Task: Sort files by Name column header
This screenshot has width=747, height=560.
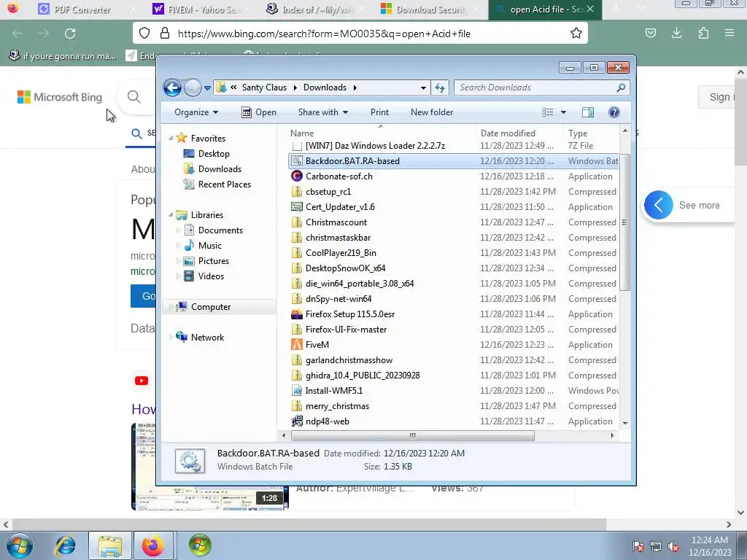Action: tap(302, 133)
